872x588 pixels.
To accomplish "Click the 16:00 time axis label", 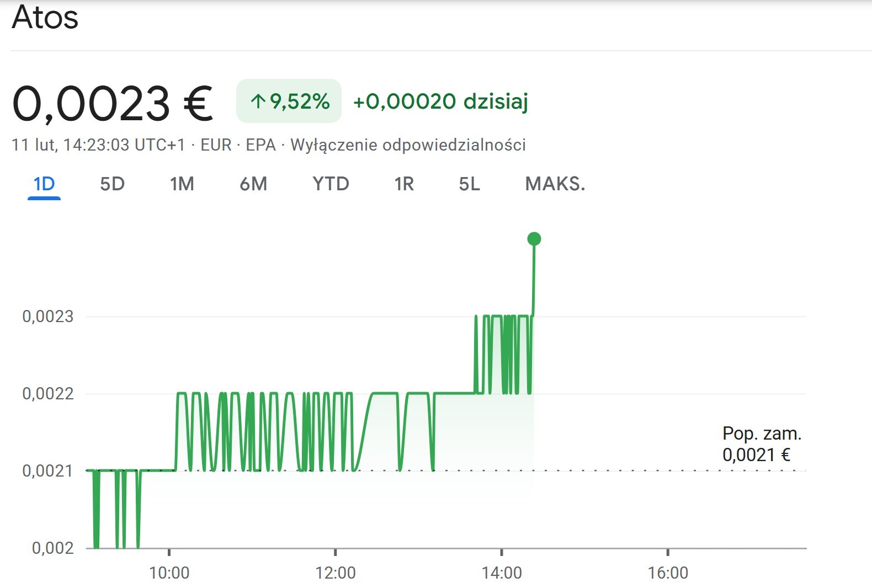I will coord(668,573).
